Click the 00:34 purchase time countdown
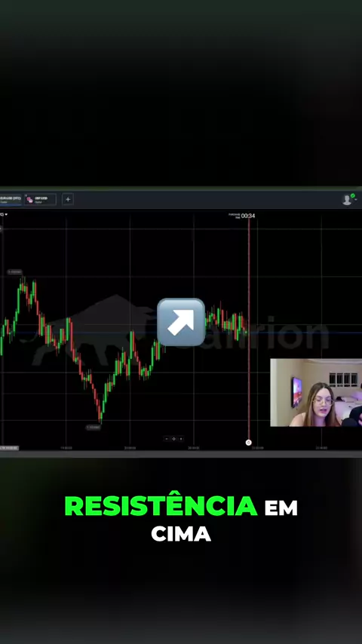 point(248,216)
